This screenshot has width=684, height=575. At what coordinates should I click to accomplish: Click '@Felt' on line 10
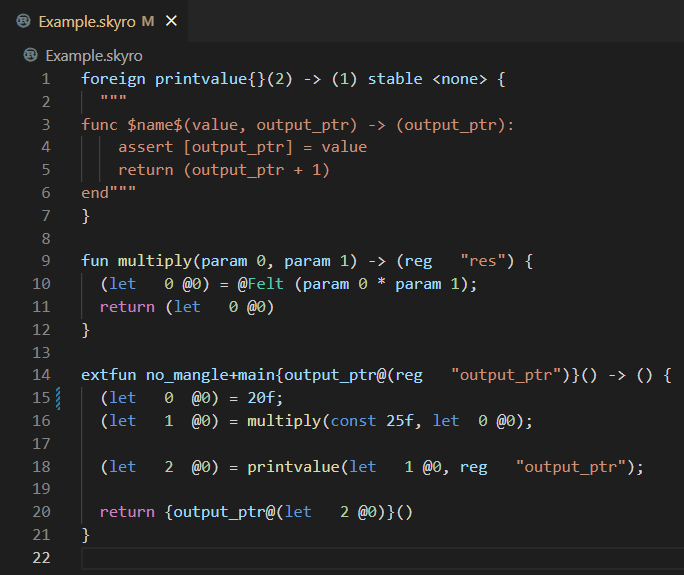pos(260,284)
